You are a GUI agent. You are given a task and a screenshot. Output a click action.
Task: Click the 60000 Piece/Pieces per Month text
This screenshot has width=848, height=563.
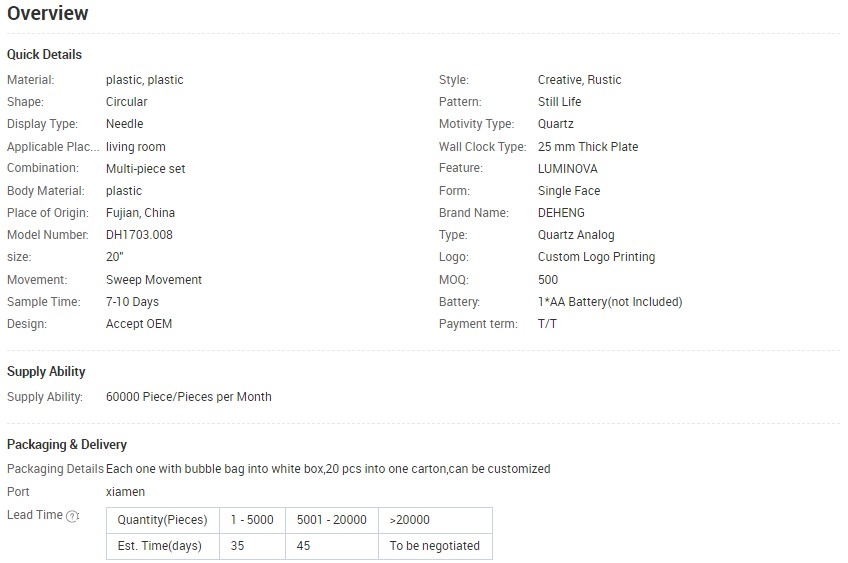pos(189,396)
